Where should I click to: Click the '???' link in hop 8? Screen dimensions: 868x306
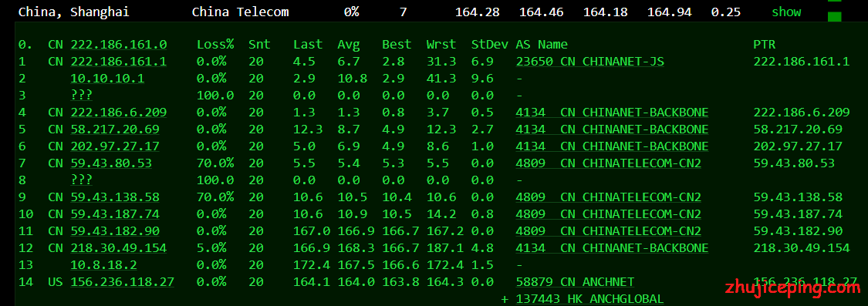click(x=81, y=180)
